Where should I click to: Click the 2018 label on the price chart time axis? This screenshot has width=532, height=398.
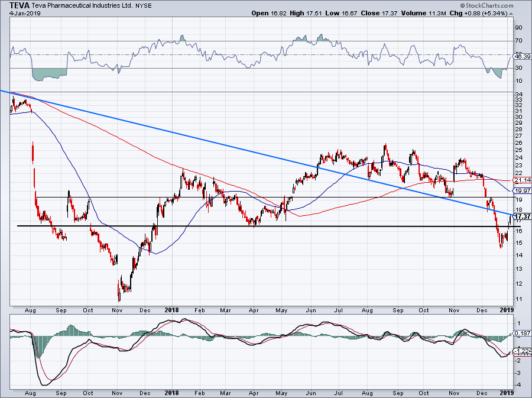171,310
